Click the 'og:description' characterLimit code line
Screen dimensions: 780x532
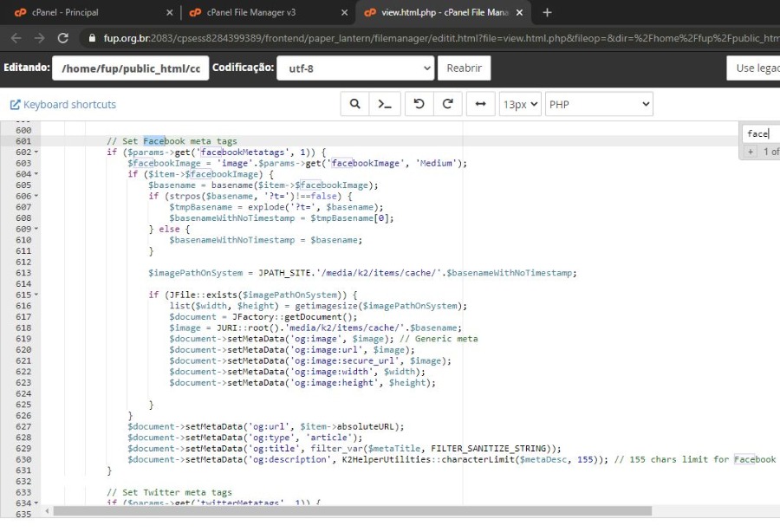[452, 459]
